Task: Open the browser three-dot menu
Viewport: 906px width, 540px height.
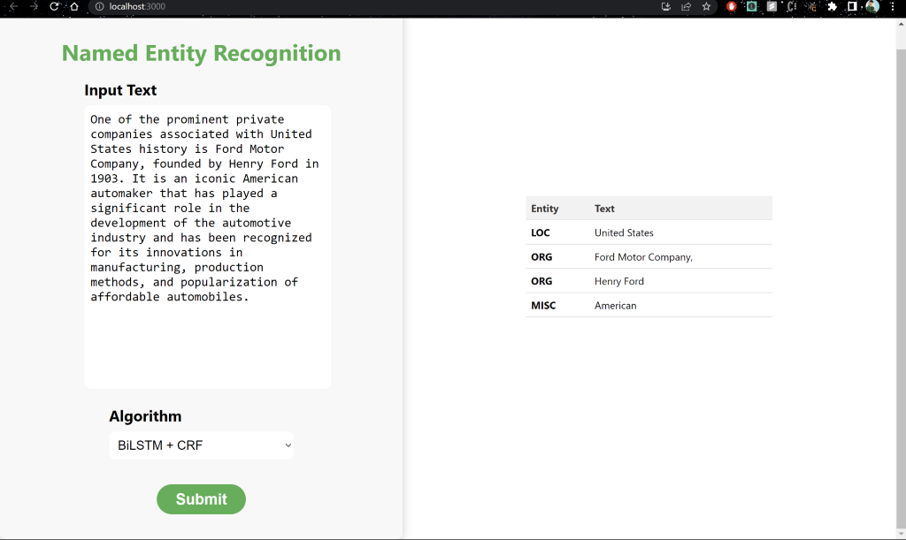Action: pos(893,6)
